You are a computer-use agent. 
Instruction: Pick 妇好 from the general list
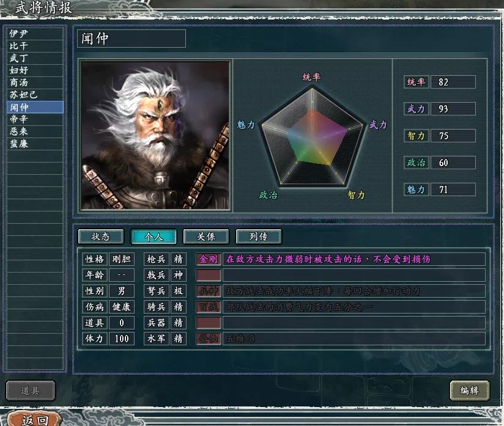[x=35, y=70]
